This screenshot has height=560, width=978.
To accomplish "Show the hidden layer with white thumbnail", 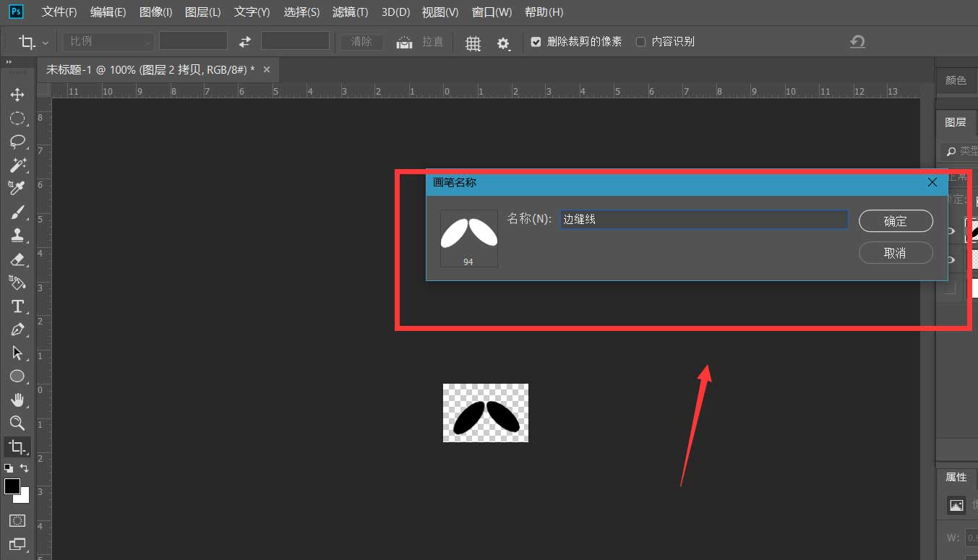I will pos(950,289).
